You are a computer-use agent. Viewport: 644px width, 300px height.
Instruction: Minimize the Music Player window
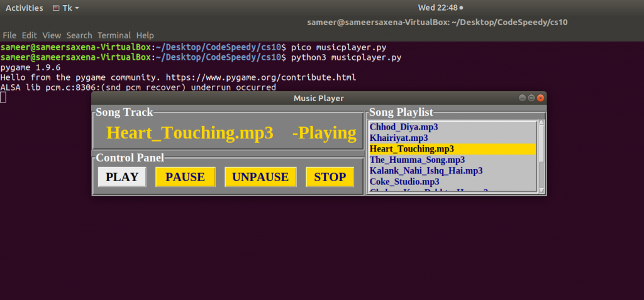(522, 98)
